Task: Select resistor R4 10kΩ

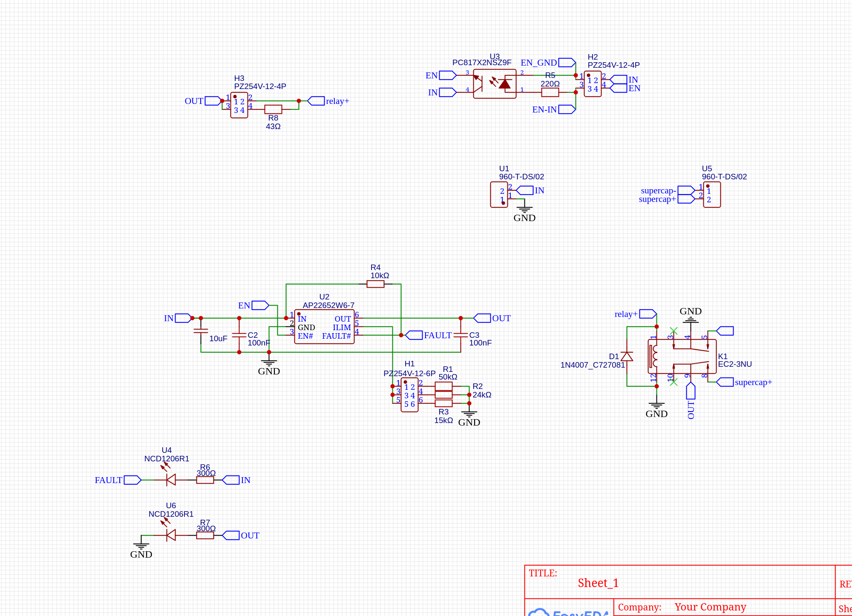Action: pyautogui.click(x=375, y=284)
